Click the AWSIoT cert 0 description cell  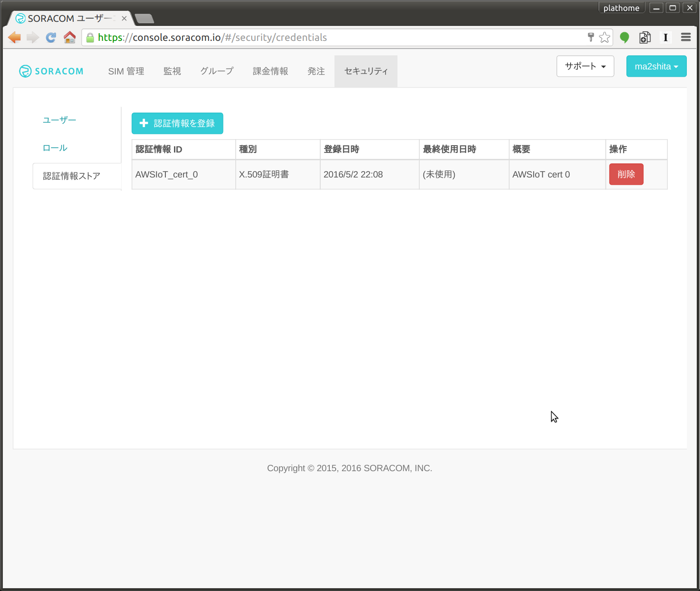tap(557, 174)
